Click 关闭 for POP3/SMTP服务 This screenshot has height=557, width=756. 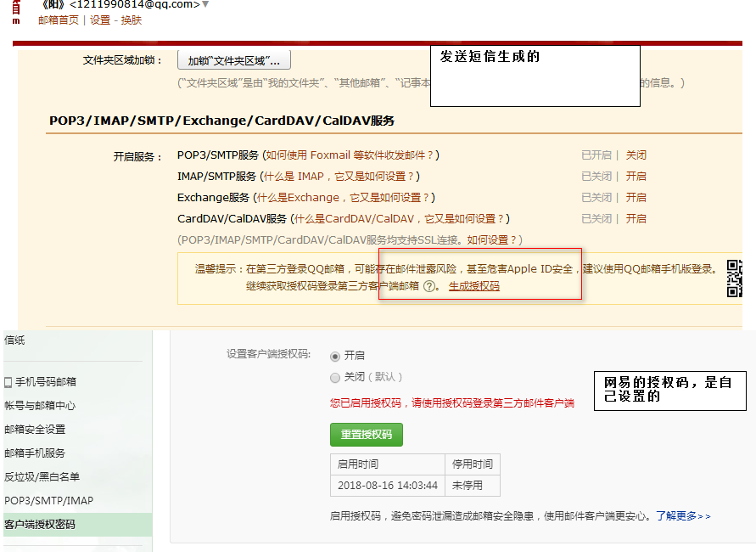click(x=636, y=155)
